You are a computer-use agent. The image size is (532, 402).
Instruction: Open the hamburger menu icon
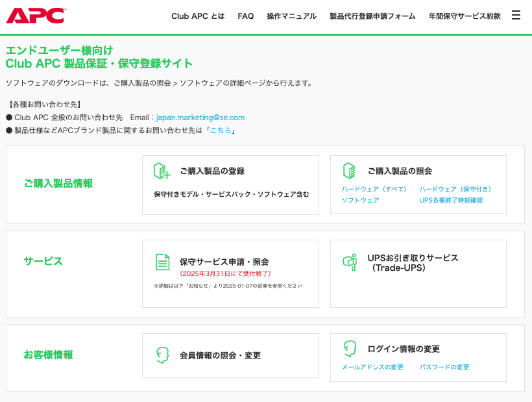tap(516, 16)
